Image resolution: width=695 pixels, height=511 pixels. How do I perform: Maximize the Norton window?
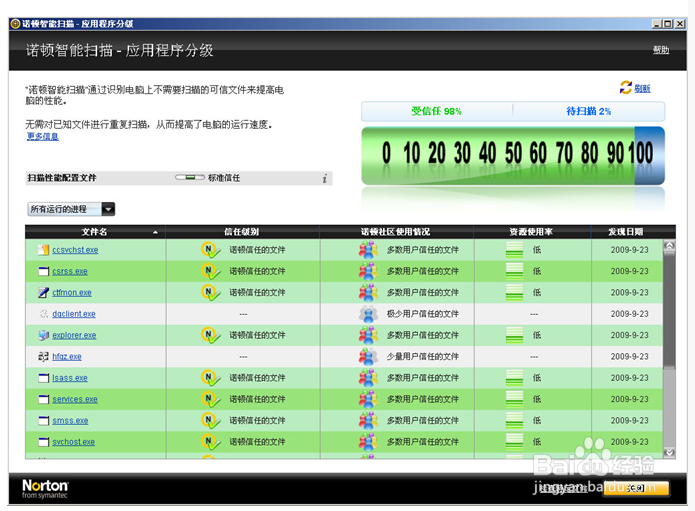(668, 24)
